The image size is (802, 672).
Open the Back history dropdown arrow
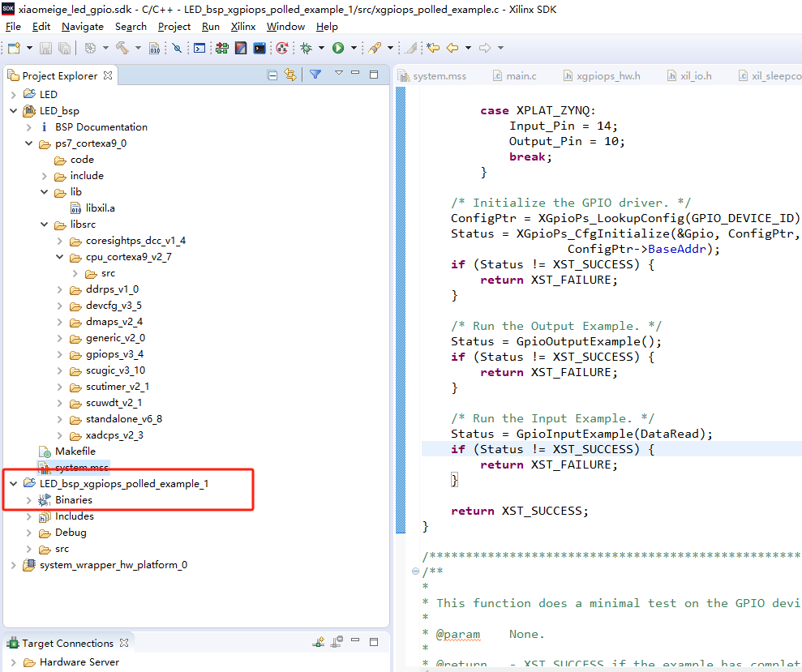pos(468,48)
